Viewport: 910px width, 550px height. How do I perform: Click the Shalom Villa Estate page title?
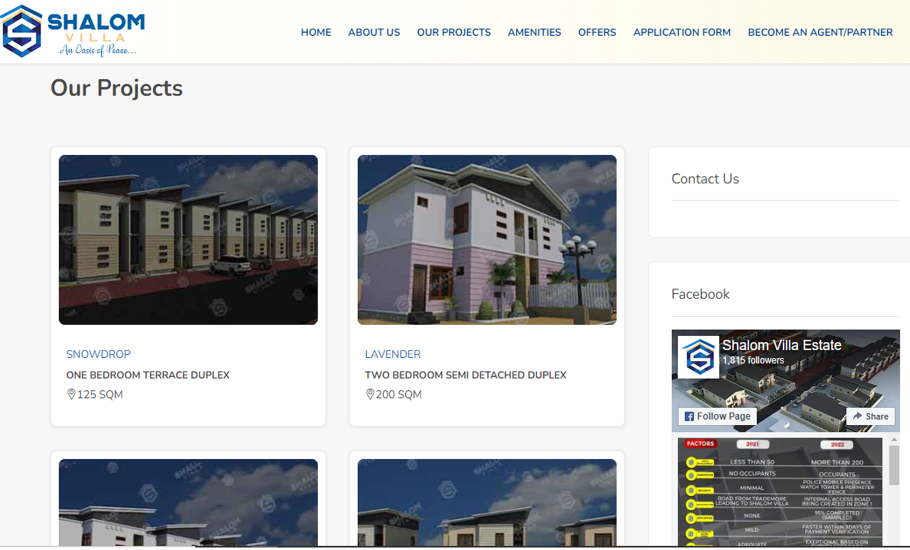pyautogui.click(x=782, y=345)
